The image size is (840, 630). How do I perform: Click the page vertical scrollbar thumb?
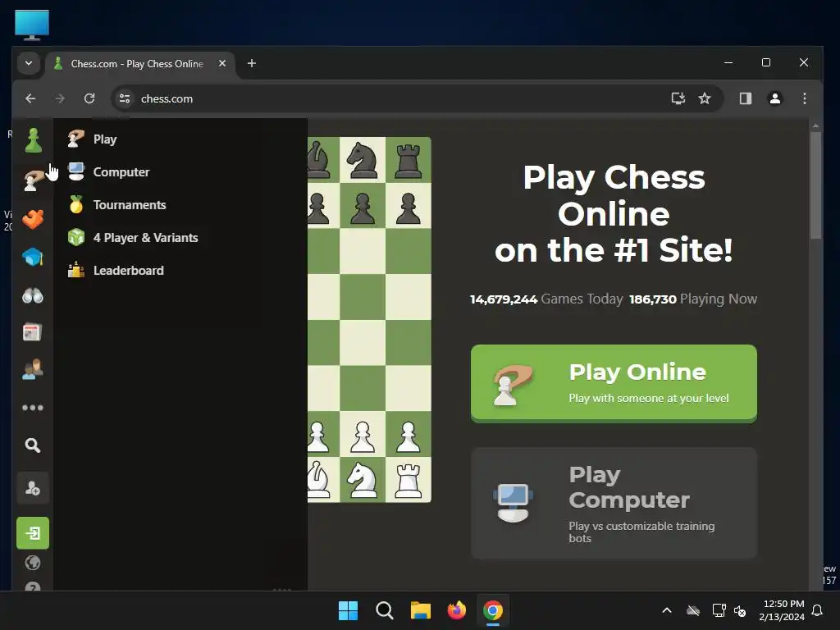815,185
